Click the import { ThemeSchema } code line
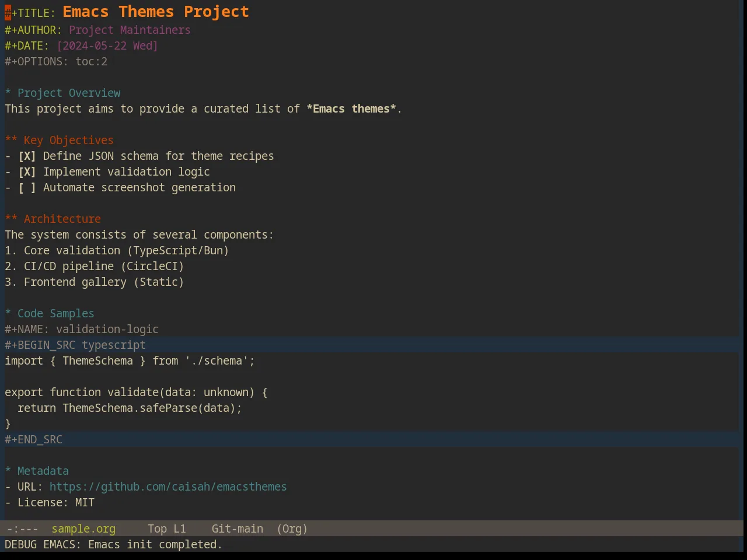 [130, 361]
